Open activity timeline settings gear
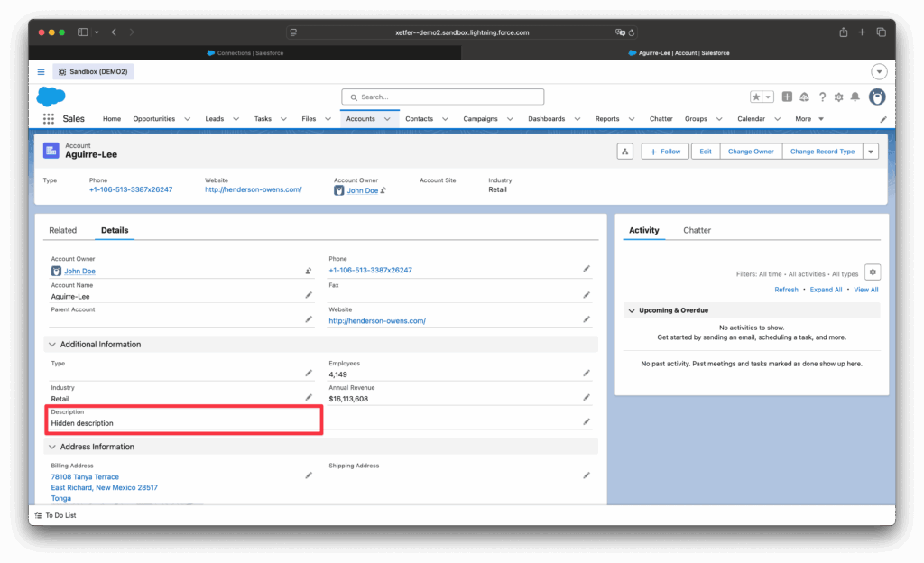924x563 pixels. point(873,272)
